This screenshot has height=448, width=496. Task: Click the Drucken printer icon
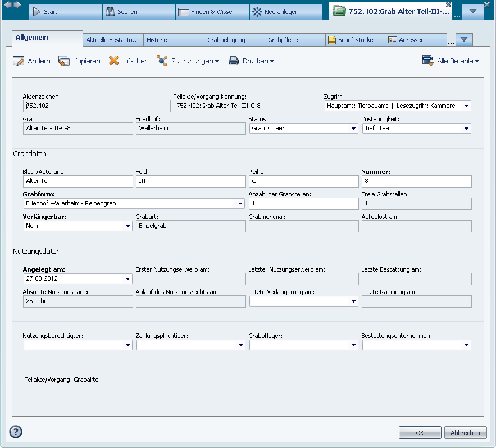pyautogui.click(x=234, y=61)
